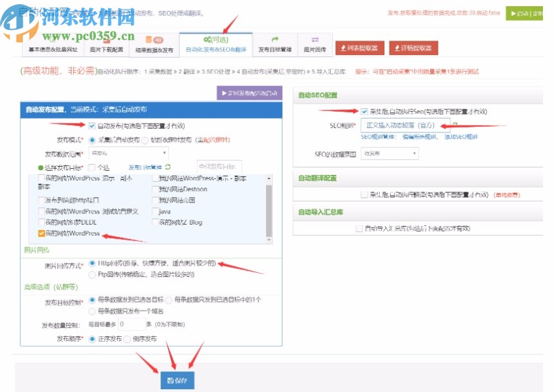Select 采集后自动发布 publish mode radio
This screenshot has width=554, height=392.
pos(92,141)
